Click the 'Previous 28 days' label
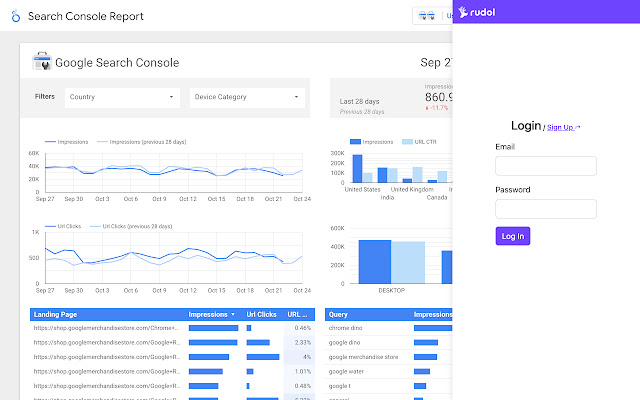The height and width of the screenshot is (400, 640). click(362, 111)
